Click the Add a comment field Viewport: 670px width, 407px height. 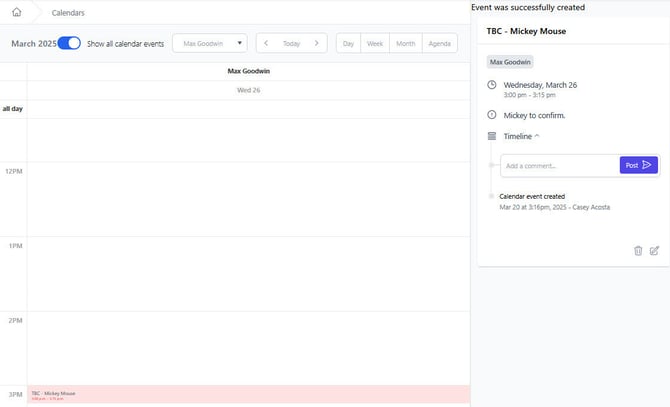(560, 166)
